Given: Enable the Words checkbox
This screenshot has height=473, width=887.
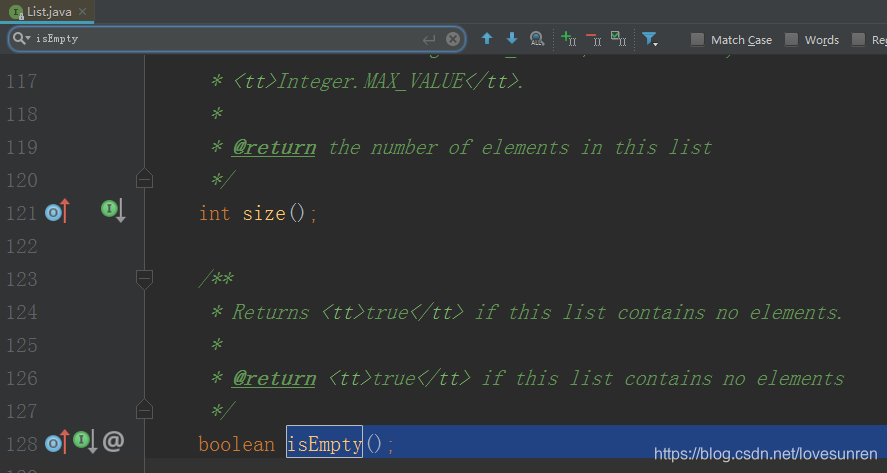Looking at the screenshot, I should click(791, 39).
